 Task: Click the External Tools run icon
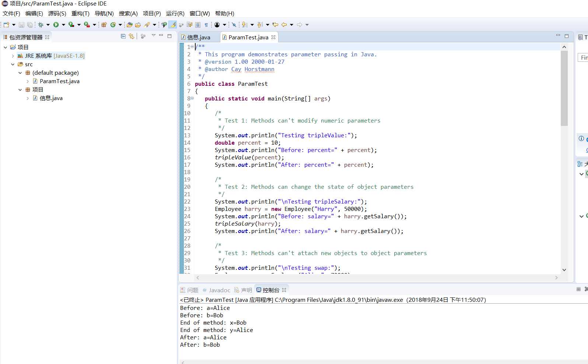87,25
